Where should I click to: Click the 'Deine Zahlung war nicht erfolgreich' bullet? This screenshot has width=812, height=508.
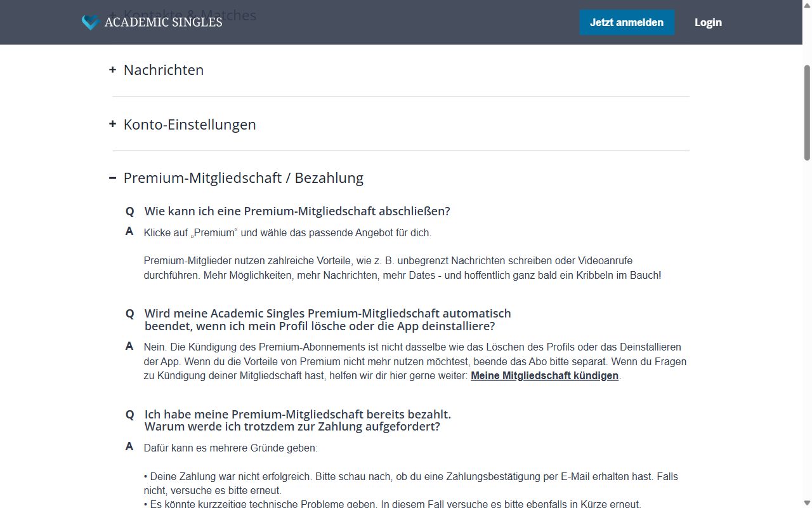click(x=410, y=483)
